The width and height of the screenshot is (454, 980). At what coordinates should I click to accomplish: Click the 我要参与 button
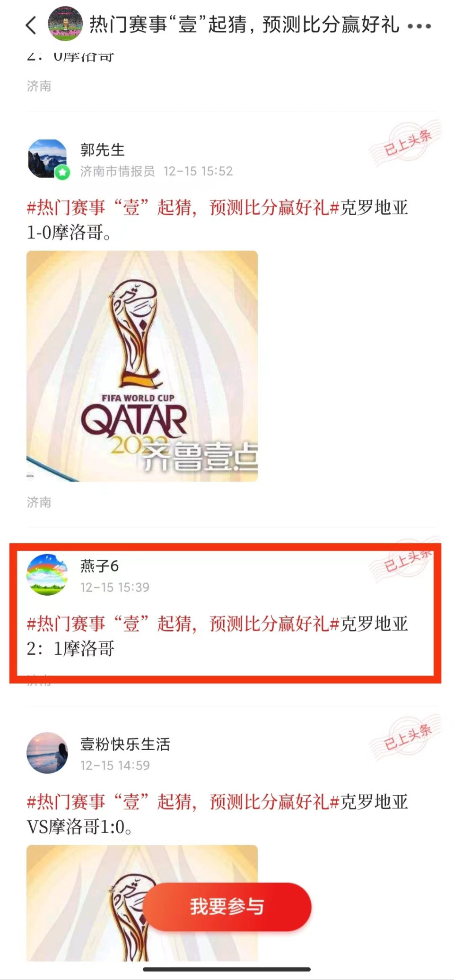click(x=227, y=906)
